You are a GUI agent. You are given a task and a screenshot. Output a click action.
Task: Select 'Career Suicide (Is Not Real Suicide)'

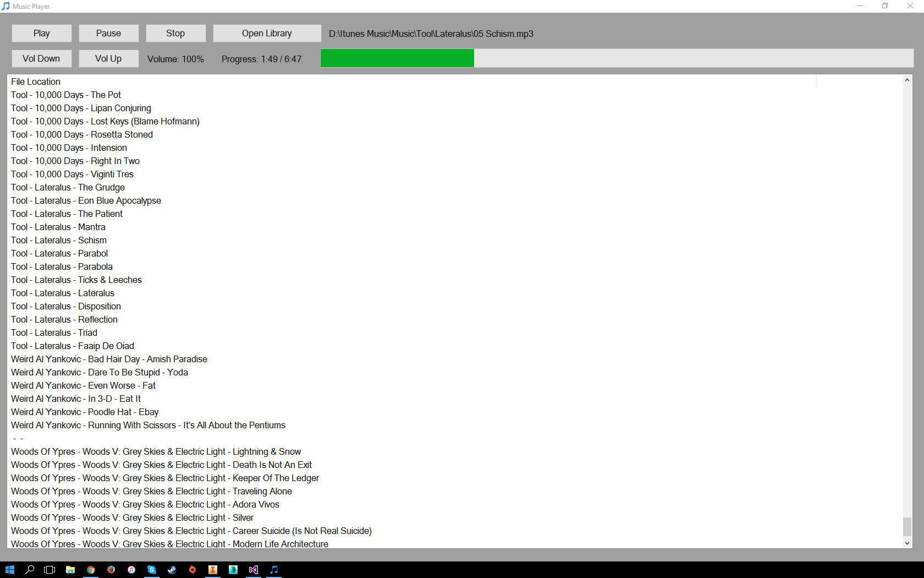(x=191, y=531)
